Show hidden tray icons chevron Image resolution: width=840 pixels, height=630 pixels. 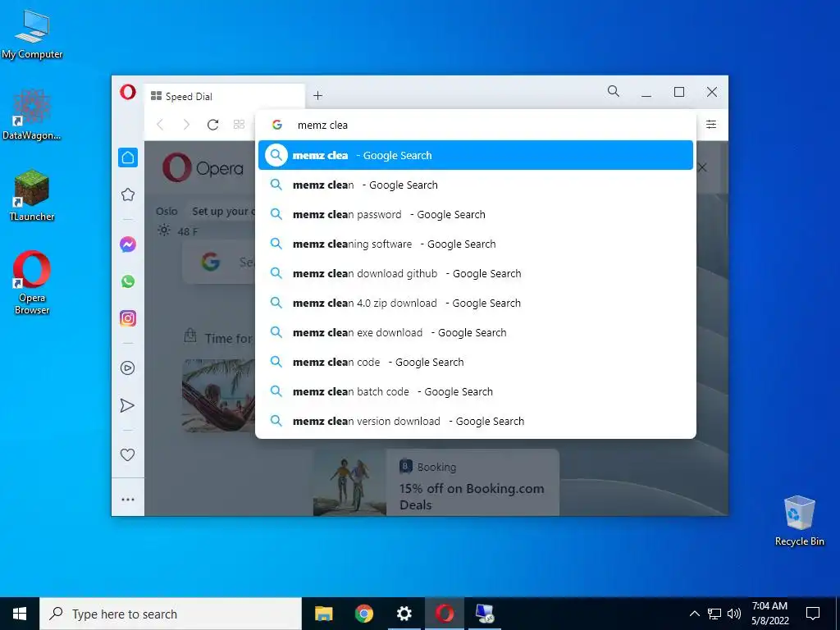click(x=694, y=614)
